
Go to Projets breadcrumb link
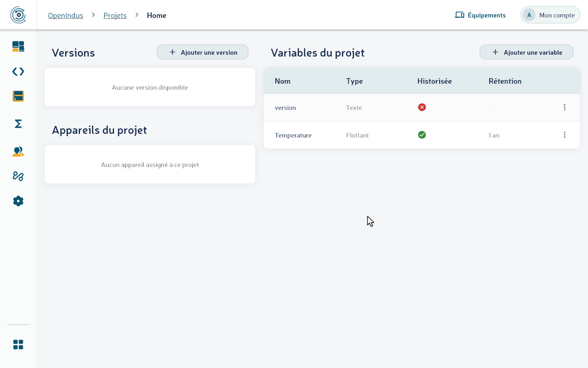115,15
